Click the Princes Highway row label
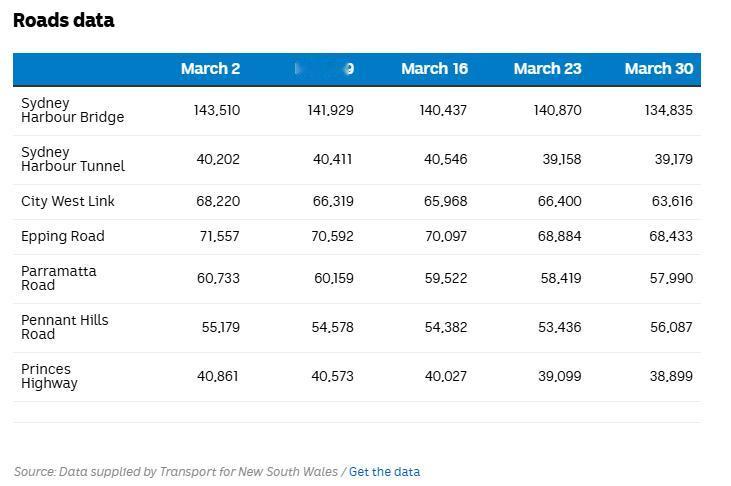 [49, 376]
